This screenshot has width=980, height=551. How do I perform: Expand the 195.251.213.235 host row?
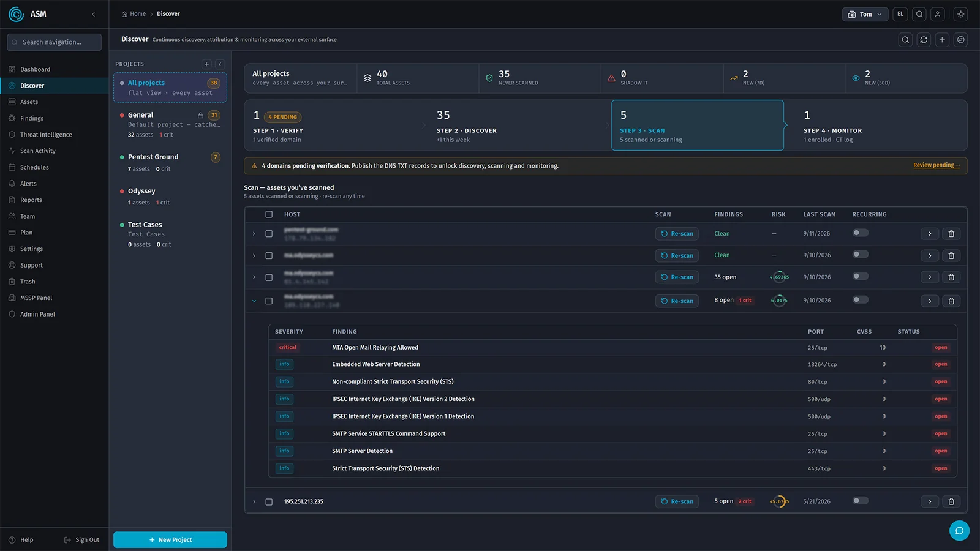pos(254,502)
